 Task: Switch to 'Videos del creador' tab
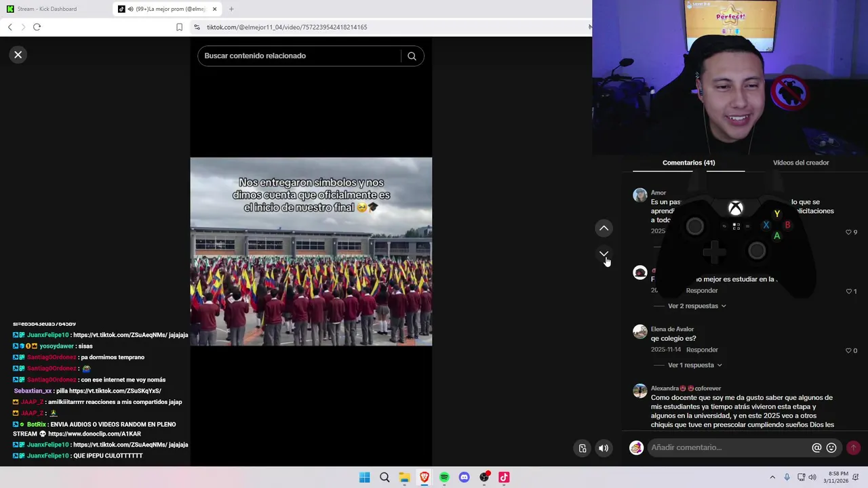coord(801,163)
